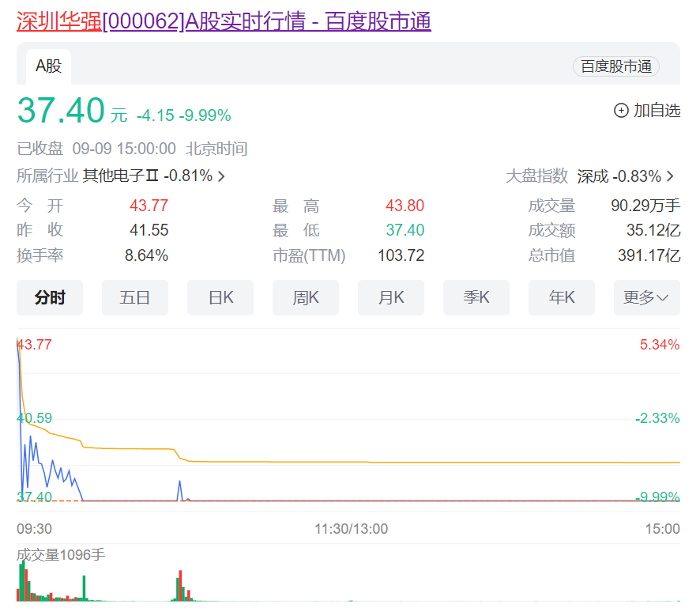Switch to the 季K chart tab

pos(476,297)
